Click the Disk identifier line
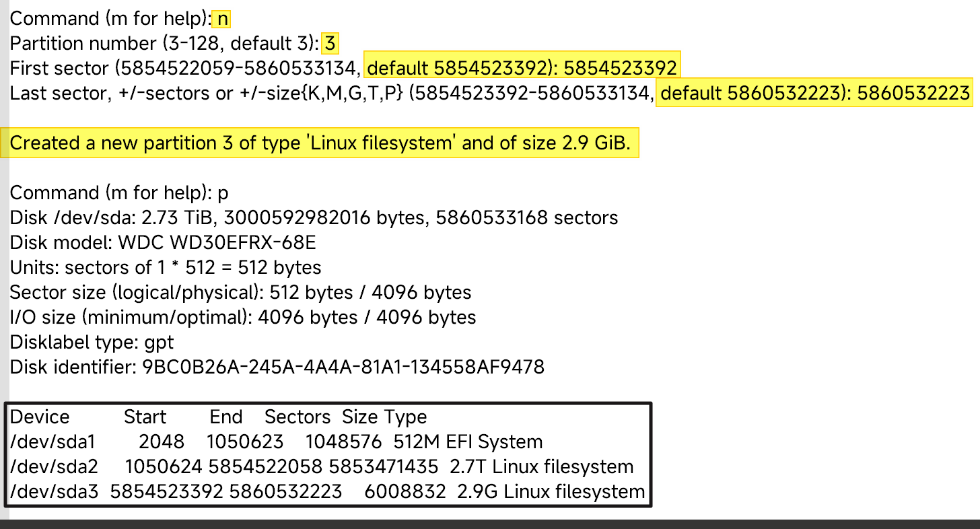Viewport: 980px width, 529px height. click(277, 367)
